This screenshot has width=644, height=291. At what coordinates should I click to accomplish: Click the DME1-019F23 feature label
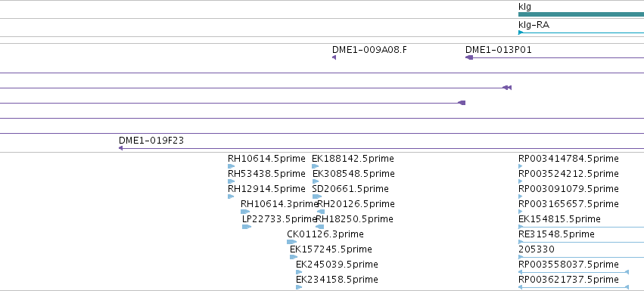[x=151, y=141]
